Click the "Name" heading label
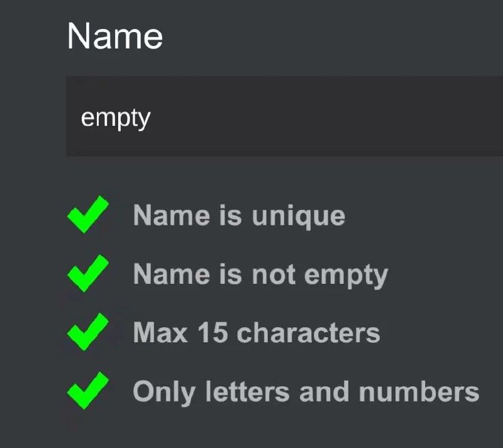503x448 pixels. (114, 36)
